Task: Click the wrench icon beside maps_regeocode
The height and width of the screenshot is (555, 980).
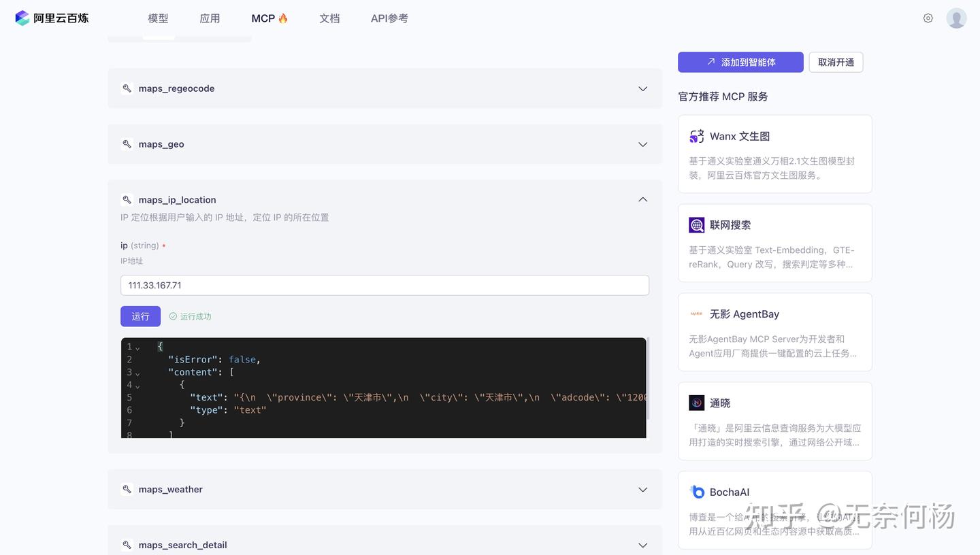Action: click(127, 88)
